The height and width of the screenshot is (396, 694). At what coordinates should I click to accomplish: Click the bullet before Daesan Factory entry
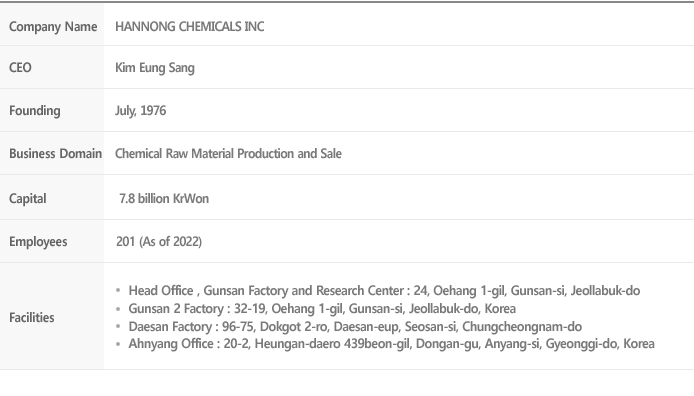118,327
